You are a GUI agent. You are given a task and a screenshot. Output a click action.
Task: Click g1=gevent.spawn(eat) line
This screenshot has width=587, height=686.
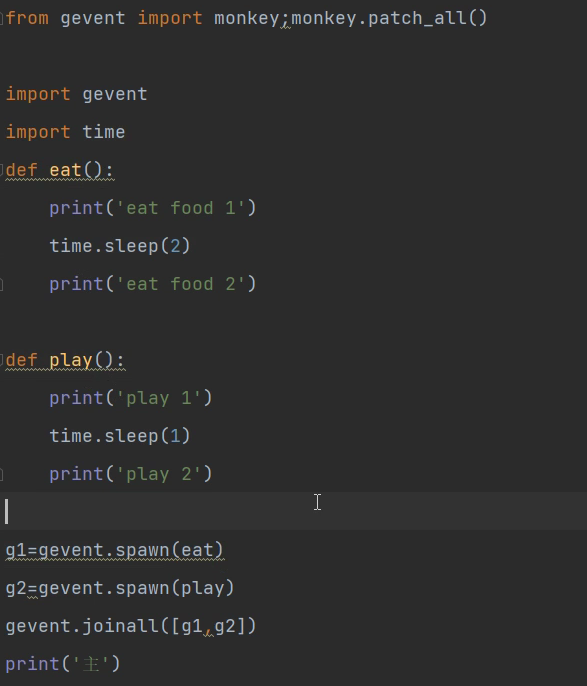coord(115,550)
